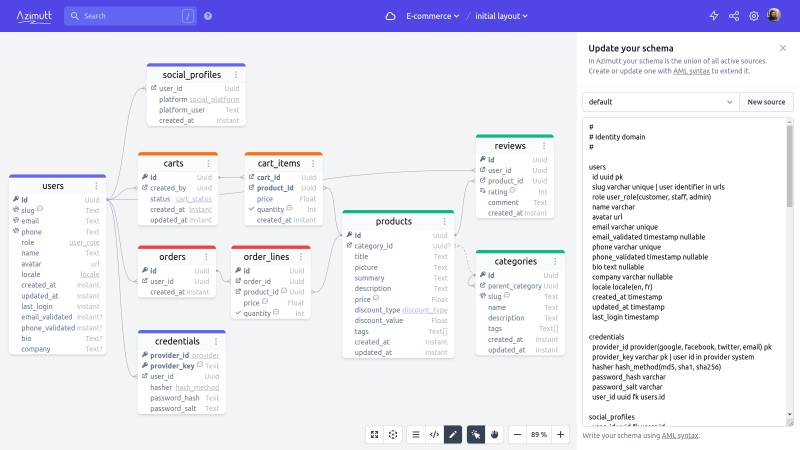Open the initial layout dropdown

click(502, 16)
